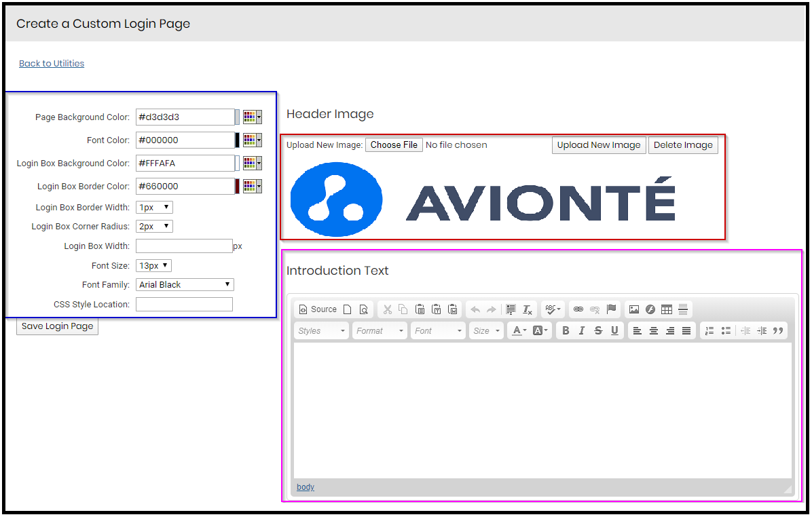Image resolution: width=812 pixels, height=517 pixels.
Task: Click Choose File to select a header image
Action: click(394, 145)
